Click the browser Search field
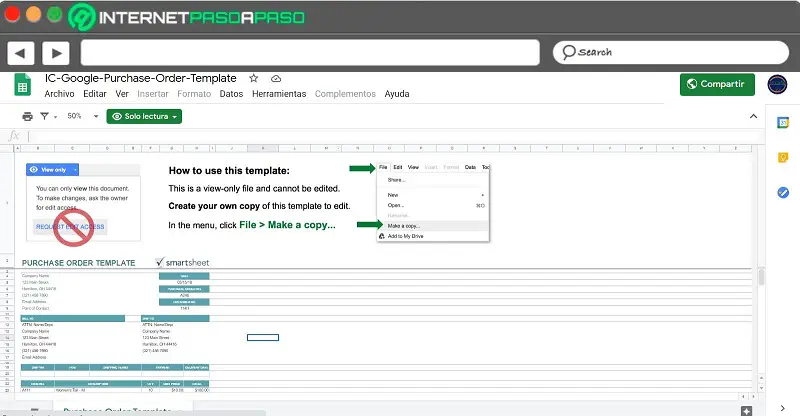Screen dimensions: 800x416 [670, 52]
